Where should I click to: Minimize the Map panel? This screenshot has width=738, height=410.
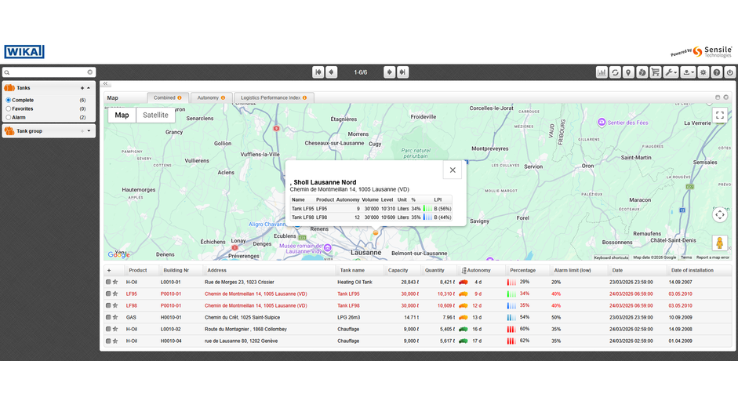click(x=717, y=97)
